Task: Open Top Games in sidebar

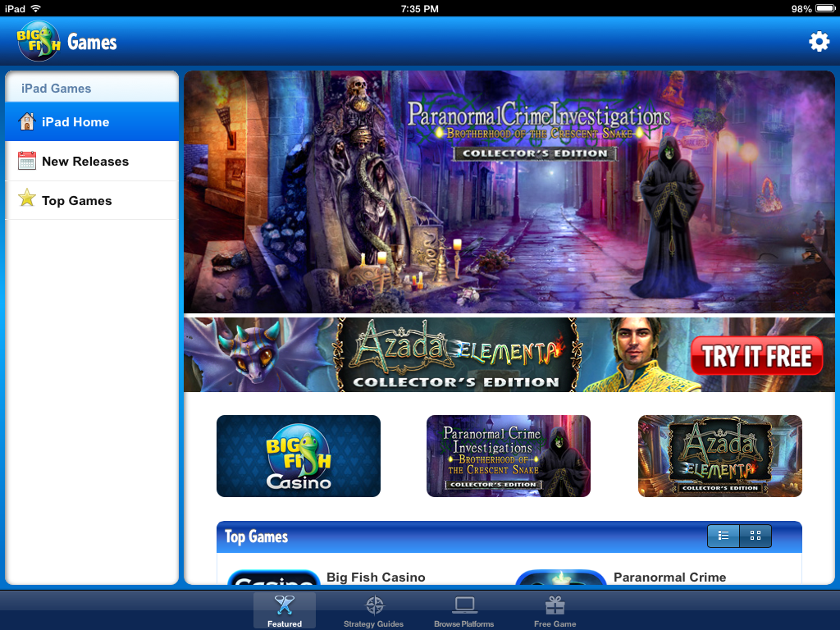Action: tap(92, 200)
